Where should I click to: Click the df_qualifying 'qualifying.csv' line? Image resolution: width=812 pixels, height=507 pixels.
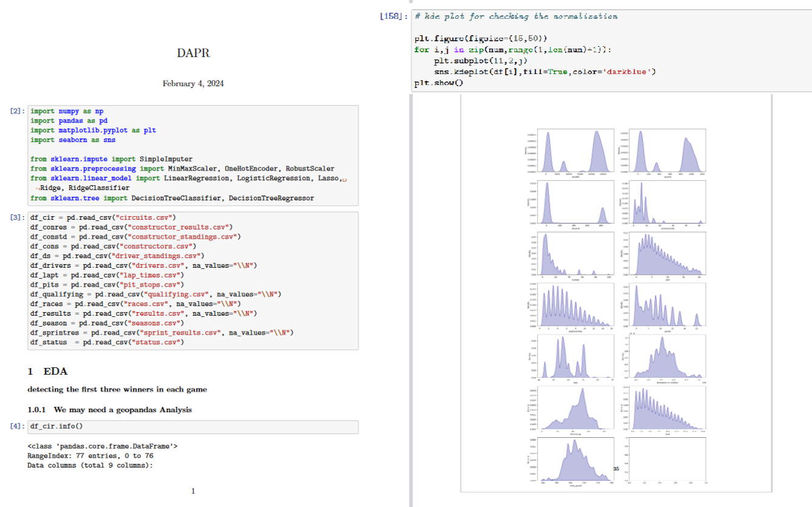click(156, 294)
